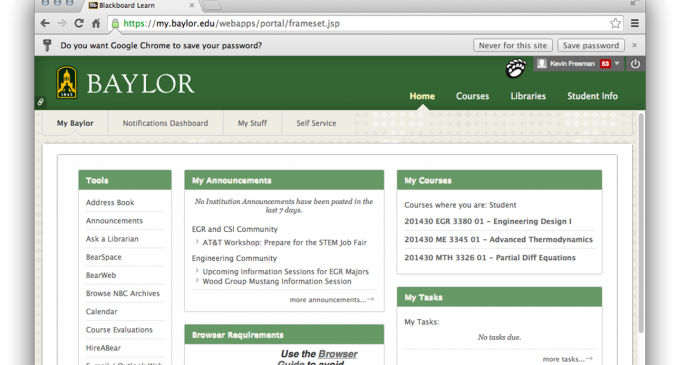Click the more tasks link
The image size is (680, 365).
click(567, 359)
